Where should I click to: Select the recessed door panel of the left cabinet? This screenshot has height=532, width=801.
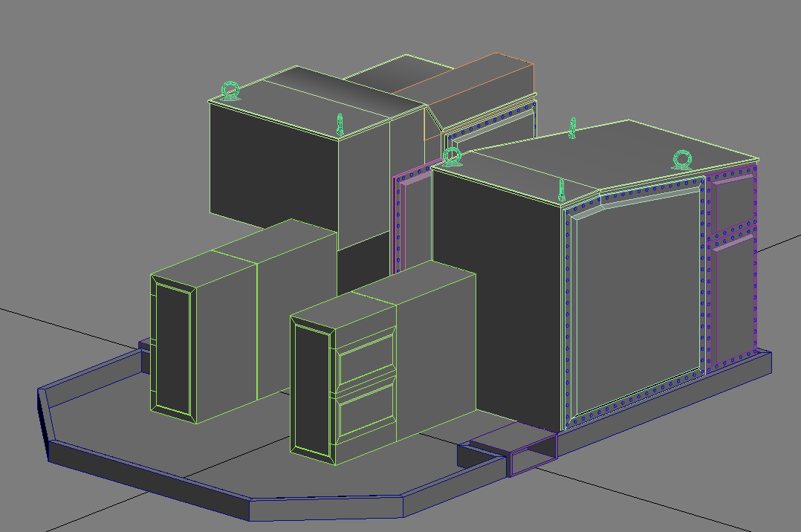point(172,348)
